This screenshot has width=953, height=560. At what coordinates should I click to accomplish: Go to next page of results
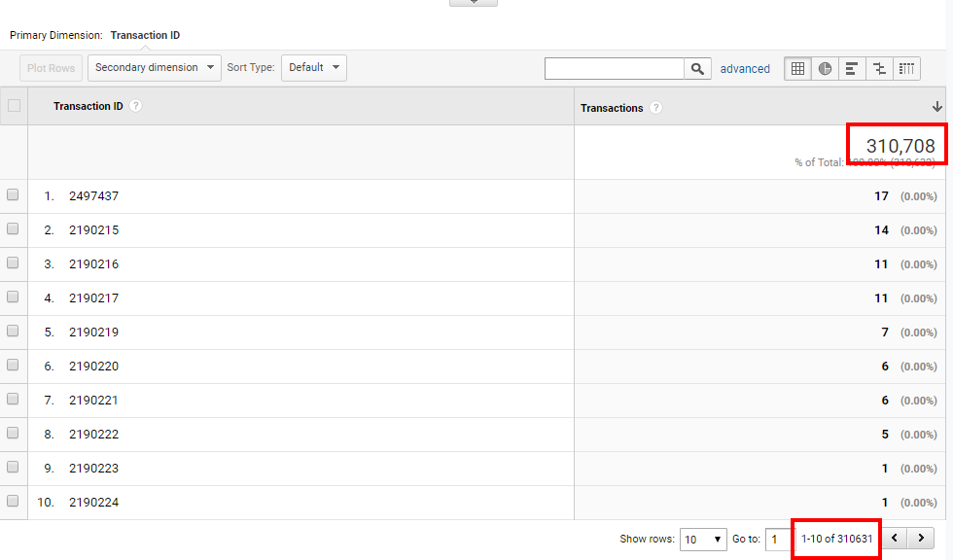coord(921,539)
